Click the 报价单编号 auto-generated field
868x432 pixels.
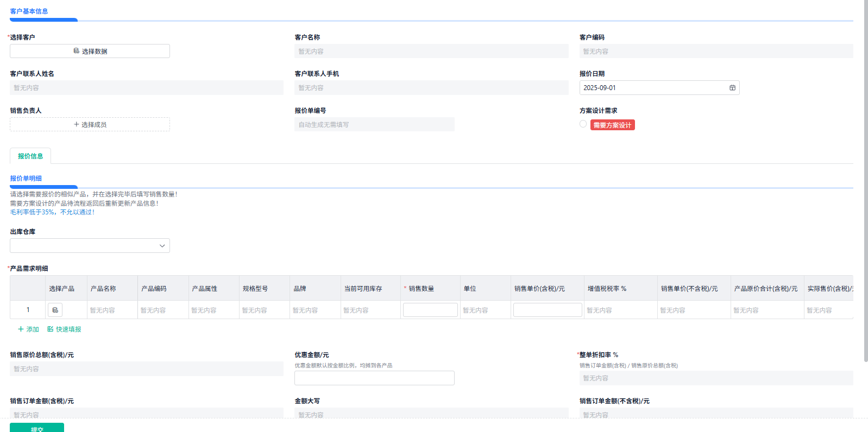point(374,124)
